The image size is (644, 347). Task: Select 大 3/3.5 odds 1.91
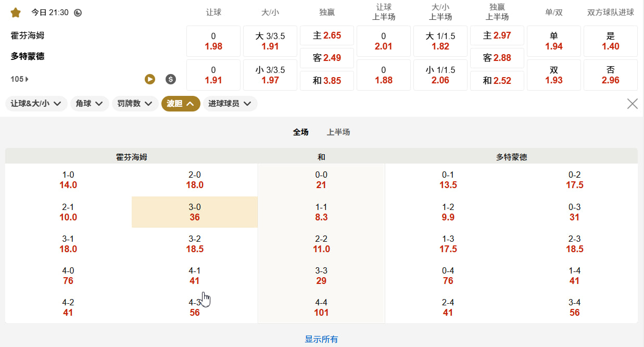coord(270,41)
